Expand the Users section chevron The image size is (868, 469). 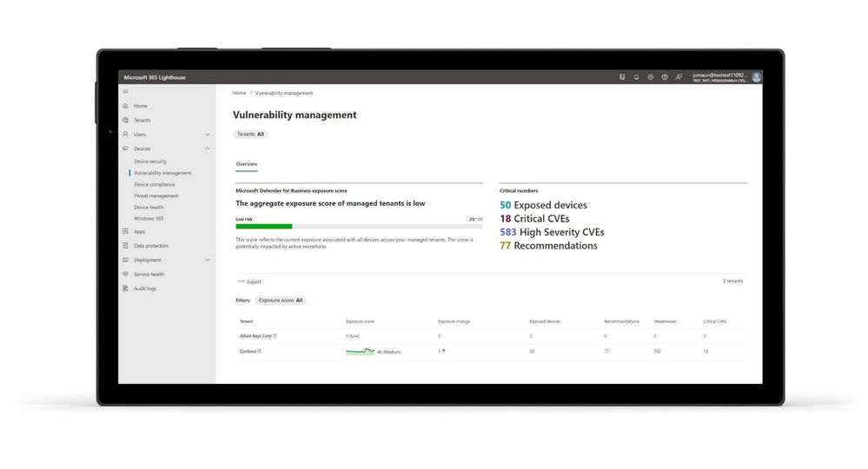click(208, 135)
